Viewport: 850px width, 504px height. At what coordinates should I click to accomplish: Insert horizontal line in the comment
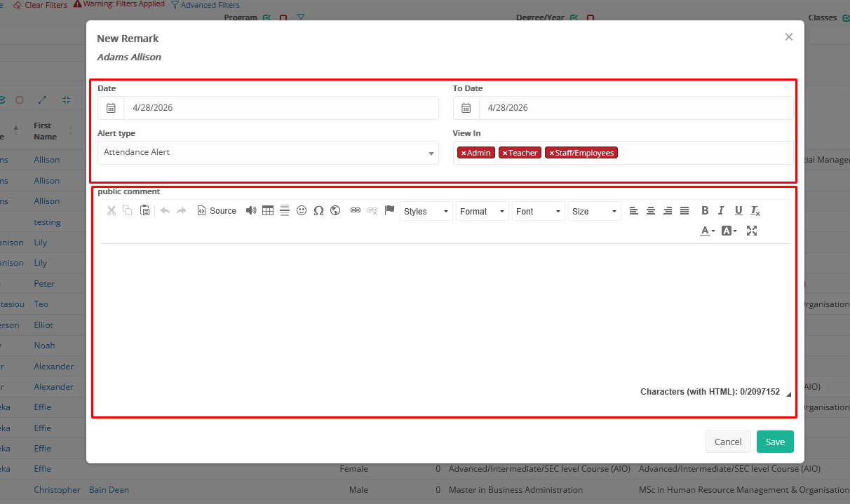[x=285, y=210]
